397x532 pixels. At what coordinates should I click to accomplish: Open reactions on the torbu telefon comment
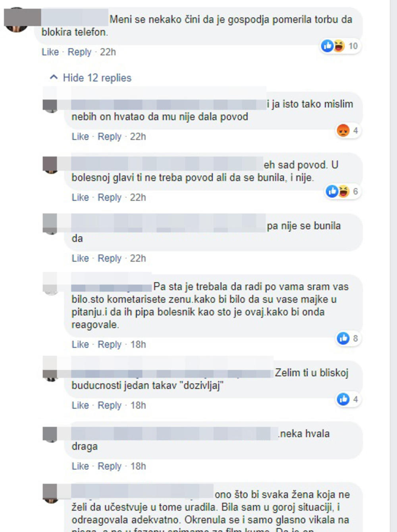(340, 46)
